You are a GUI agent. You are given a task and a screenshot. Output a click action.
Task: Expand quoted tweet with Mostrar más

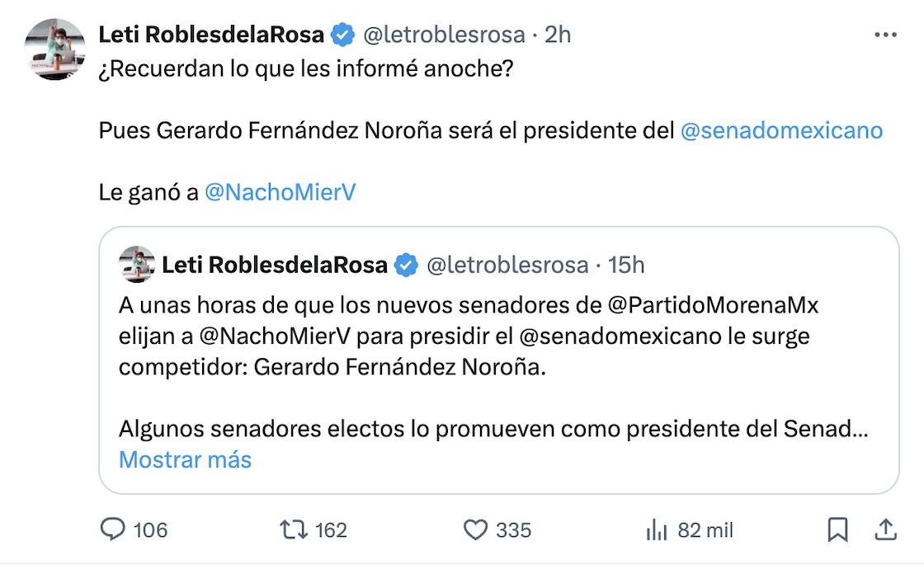click(x=185, y=459)
